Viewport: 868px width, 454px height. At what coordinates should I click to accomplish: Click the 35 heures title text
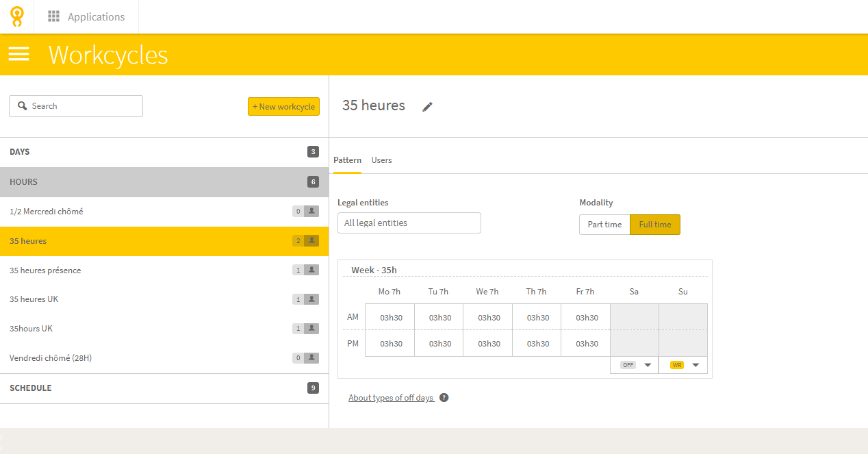tap(374, 105)
